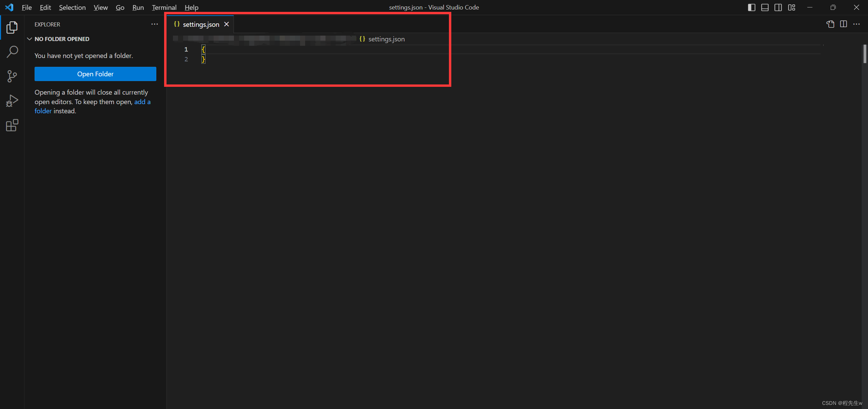Image resolution: width=868 pixels, height=409 pixels.
Task: Select the Explorer icon in the activity bar
Action: pos(12,27)
